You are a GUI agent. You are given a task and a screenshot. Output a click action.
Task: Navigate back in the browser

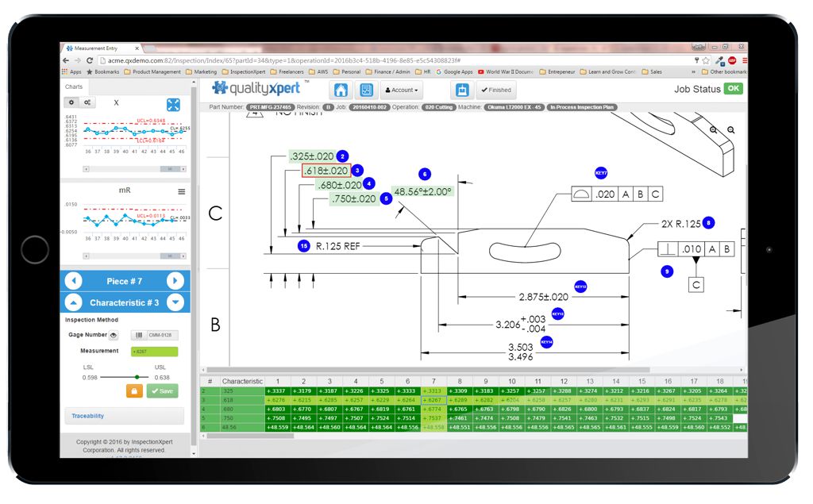click(66, 60)
